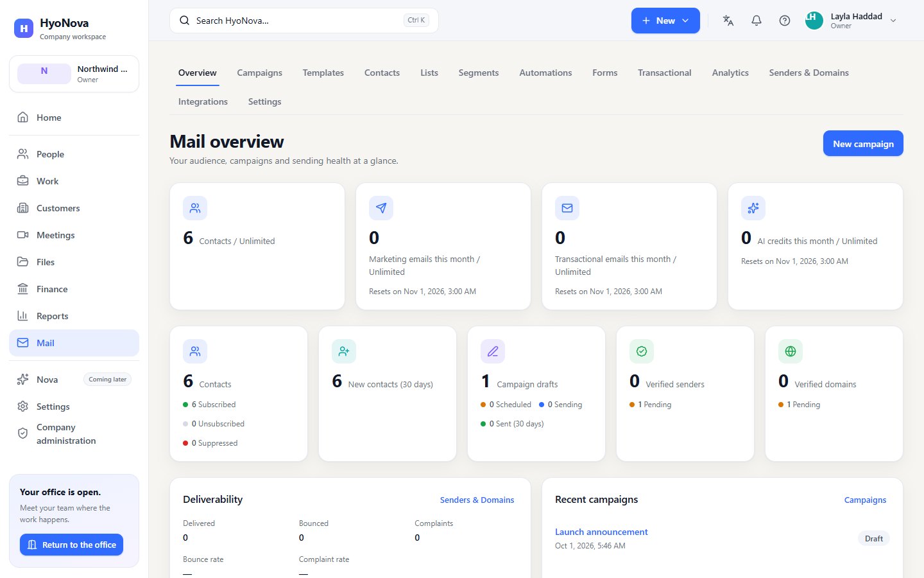Click the Campaign drafts pencil icon
The height and width of the screenshot is (578, 924).
(493, 351)
